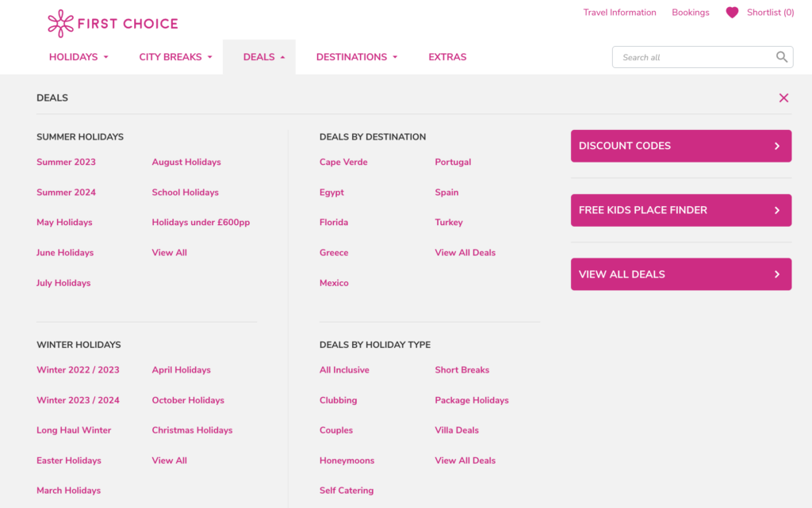This screenshot has height=508, width=812.
Task: Open Mexico deals
Action: click(334, 283)
